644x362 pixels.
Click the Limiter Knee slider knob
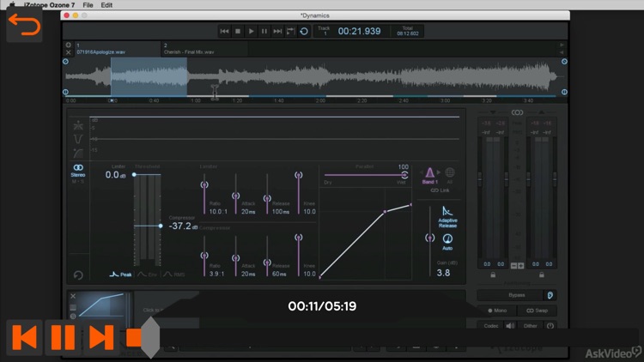[299, 175]
